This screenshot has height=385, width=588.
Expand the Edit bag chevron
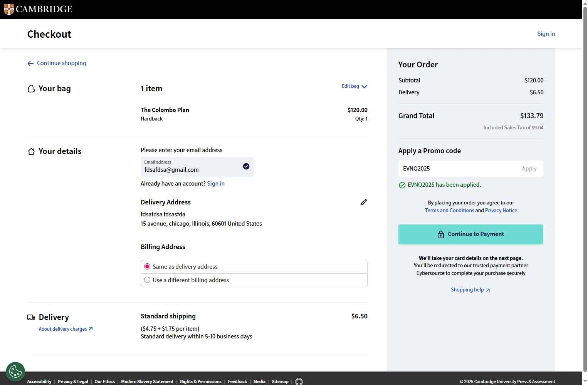[364, 87]
